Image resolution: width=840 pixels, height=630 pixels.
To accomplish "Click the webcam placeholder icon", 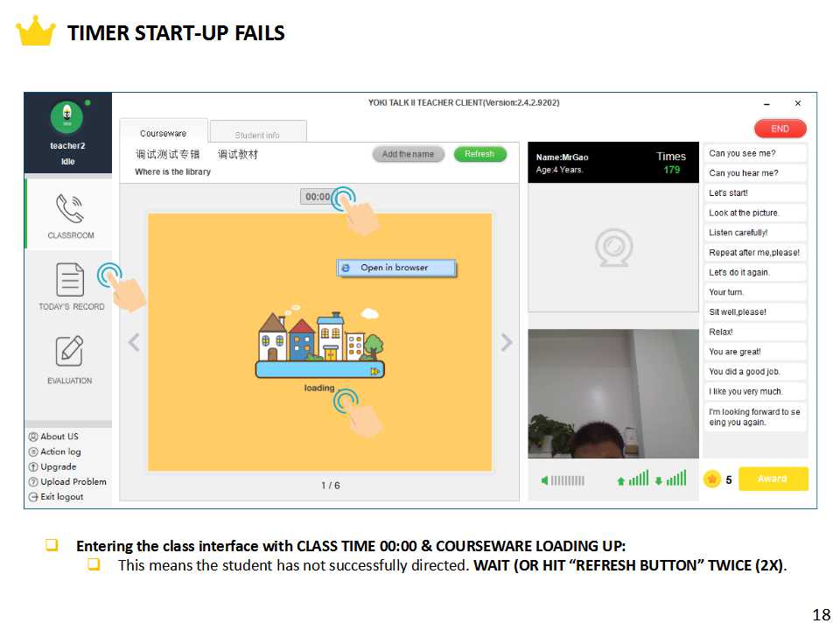I will [x=613, y=248].
